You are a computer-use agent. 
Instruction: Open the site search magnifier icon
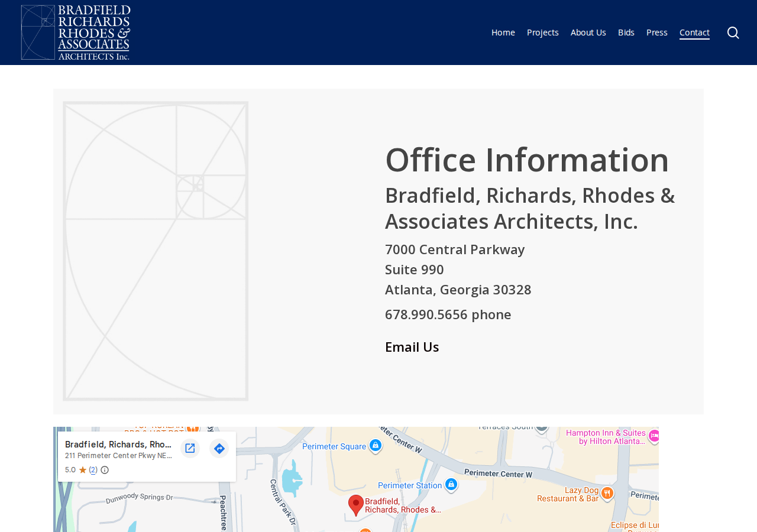(733, 33)
